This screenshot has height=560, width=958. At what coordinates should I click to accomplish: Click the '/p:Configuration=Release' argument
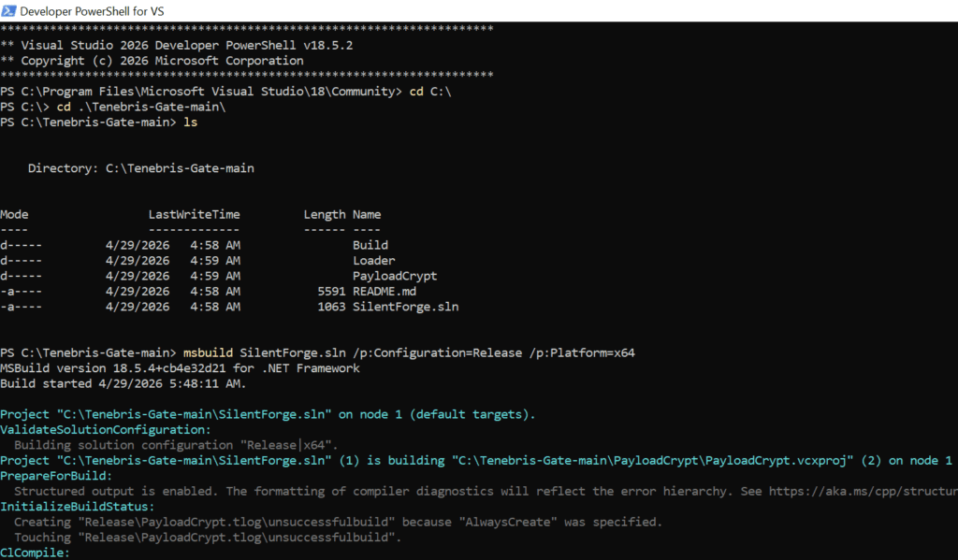(x=438, y=353)
